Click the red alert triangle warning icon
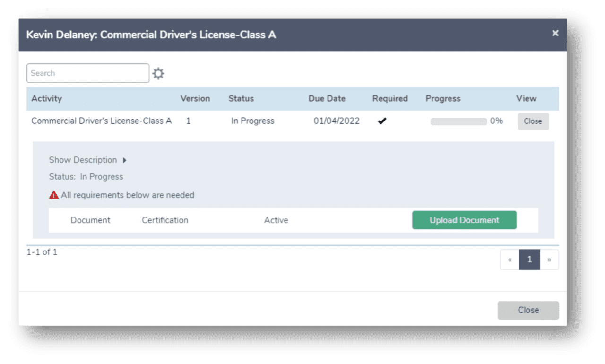The height and width of the screenshot is (364, 605). tap(53, 195)
